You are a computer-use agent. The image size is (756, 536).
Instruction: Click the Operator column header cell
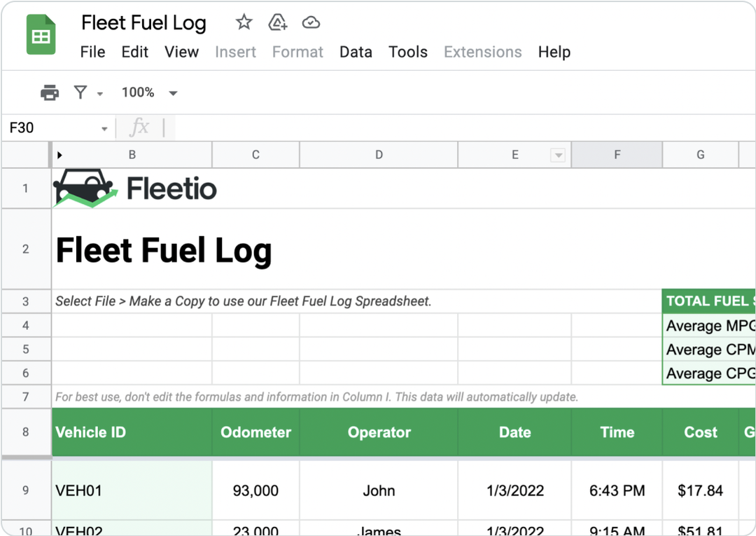(379, 432)
